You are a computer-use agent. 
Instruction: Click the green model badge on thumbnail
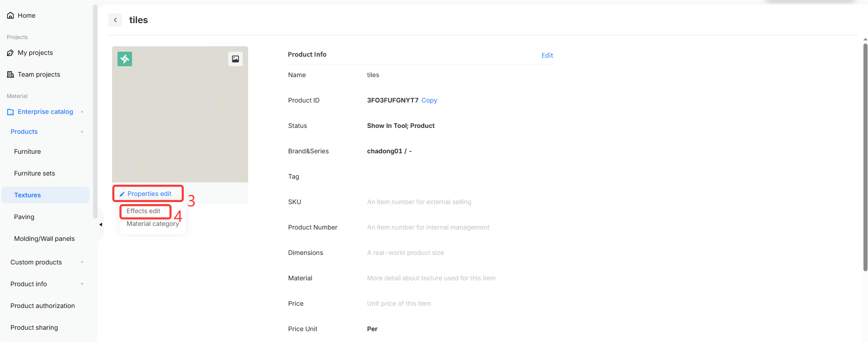(125, 59)
